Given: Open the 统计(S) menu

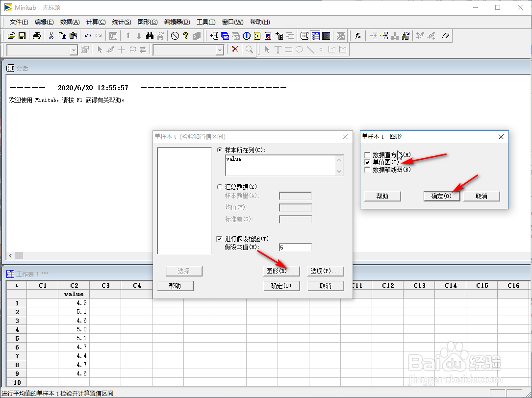Looking at the screenshot, I should click(122, 22).
